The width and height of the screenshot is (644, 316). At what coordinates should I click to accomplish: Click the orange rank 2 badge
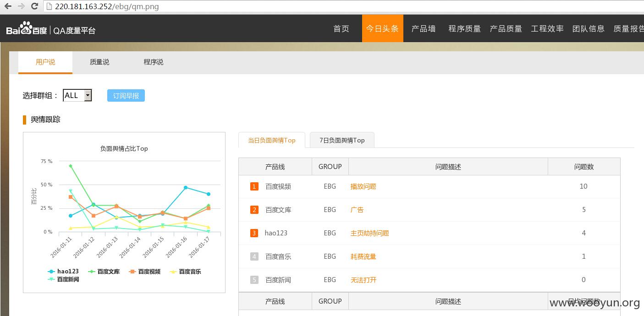(x=254, y=210)
